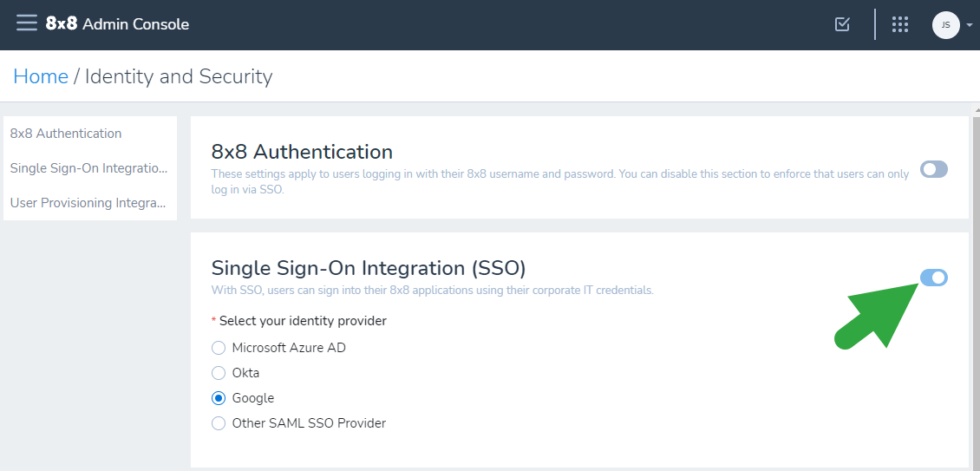Jump to Single Sign-On Integration sidebar item
Screen dimensions: 980x471
(x=90, y=168)
